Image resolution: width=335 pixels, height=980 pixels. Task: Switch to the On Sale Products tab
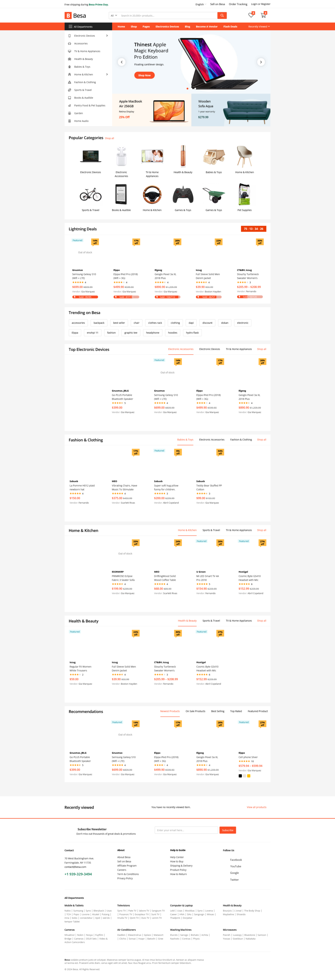195,711
